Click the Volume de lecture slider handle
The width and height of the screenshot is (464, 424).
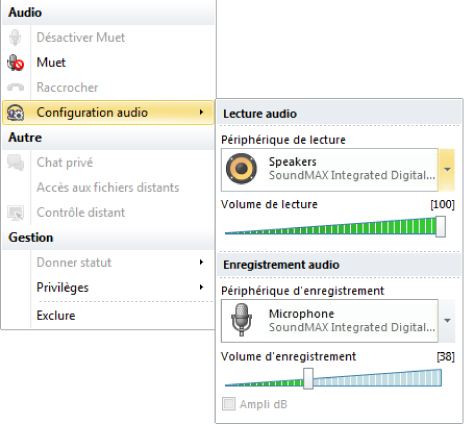440,226
